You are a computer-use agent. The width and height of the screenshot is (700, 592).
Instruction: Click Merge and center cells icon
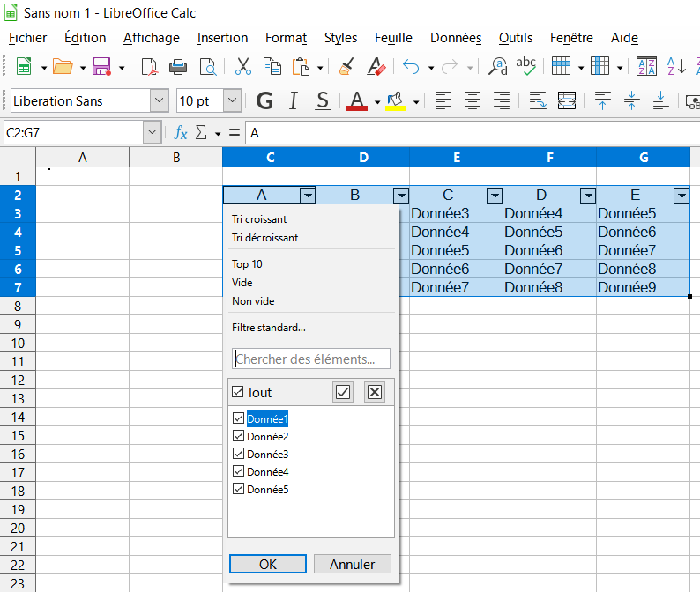pos(567,100)
